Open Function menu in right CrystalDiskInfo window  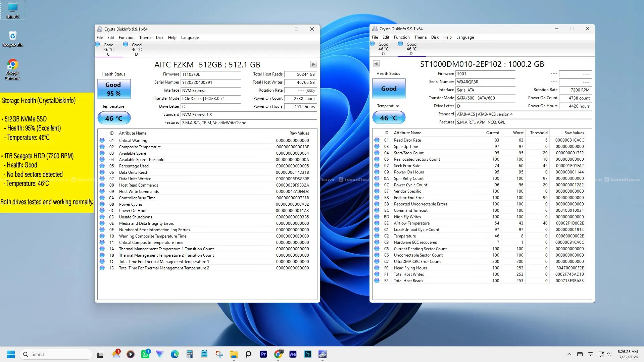point(402,37)
